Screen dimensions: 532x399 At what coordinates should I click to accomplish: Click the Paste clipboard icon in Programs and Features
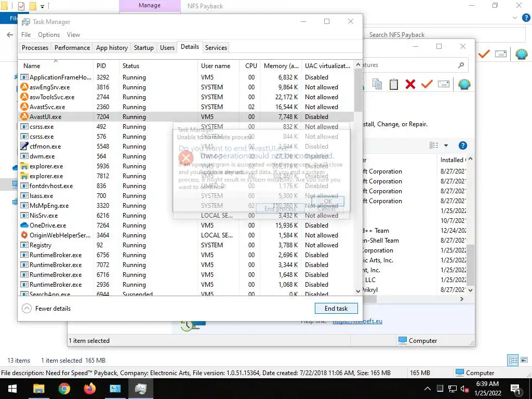pos(394,84)
